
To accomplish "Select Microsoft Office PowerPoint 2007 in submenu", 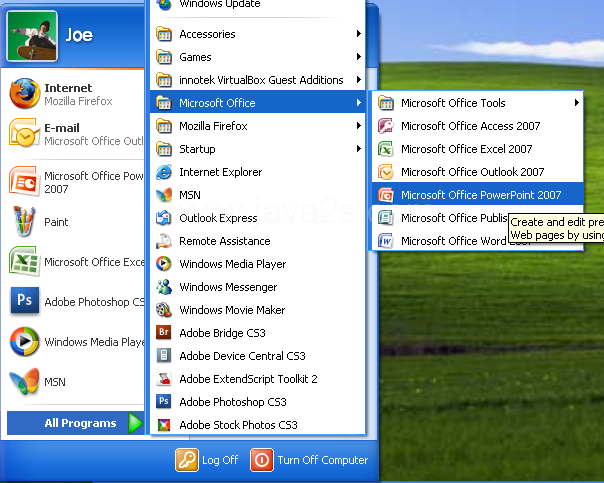I will point(478,195).
